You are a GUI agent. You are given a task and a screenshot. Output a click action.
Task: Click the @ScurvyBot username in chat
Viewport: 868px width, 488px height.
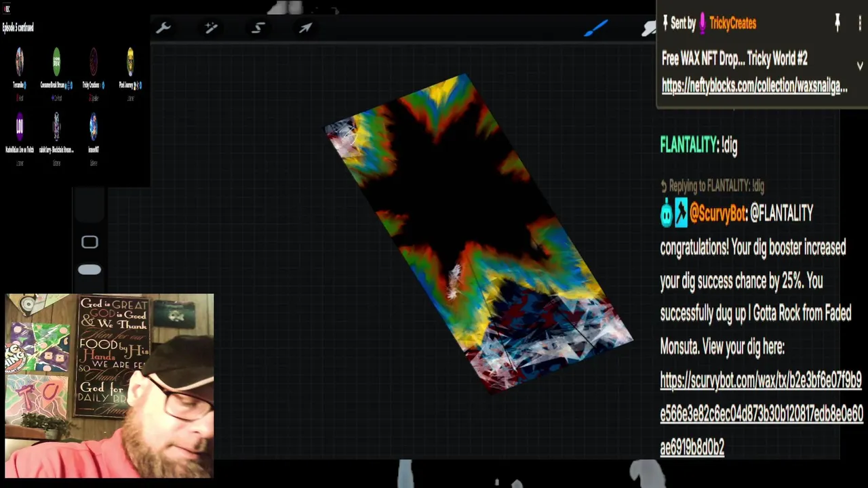coord(718,214)
